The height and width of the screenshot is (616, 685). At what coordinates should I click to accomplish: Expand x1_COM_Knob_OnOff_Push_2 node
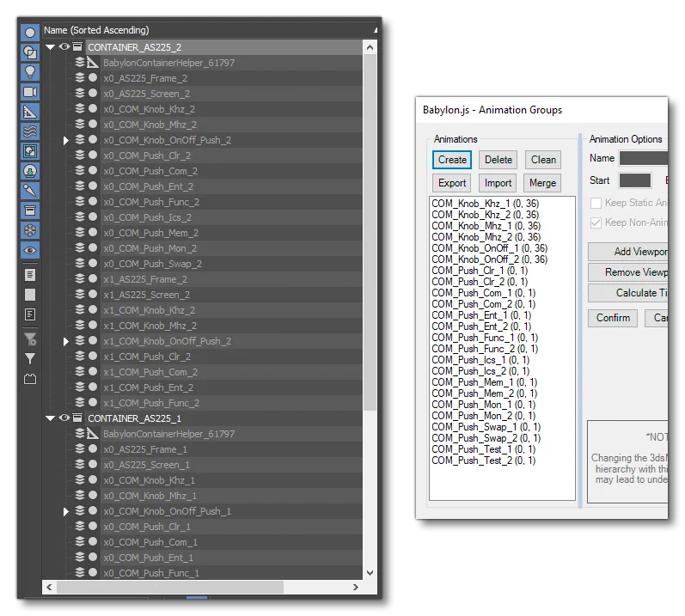[66, 341]
